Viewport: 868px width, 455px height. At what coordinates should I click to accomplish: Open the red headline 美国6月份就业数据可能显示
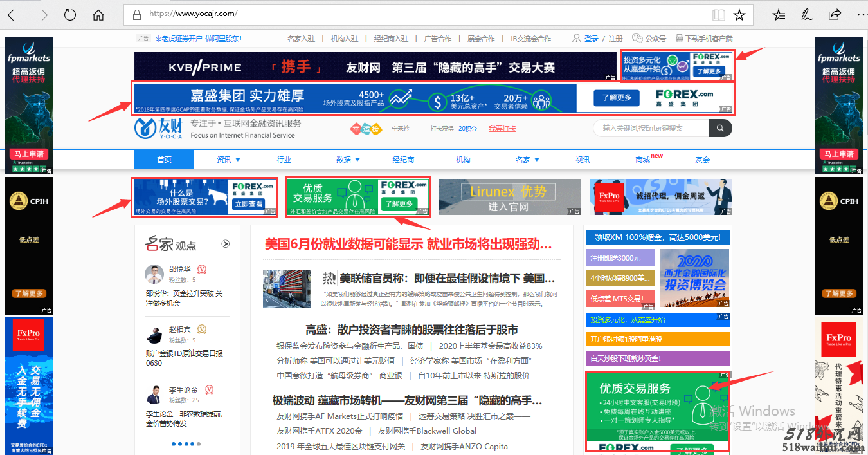pyautogui.click(x=408, y=244)
